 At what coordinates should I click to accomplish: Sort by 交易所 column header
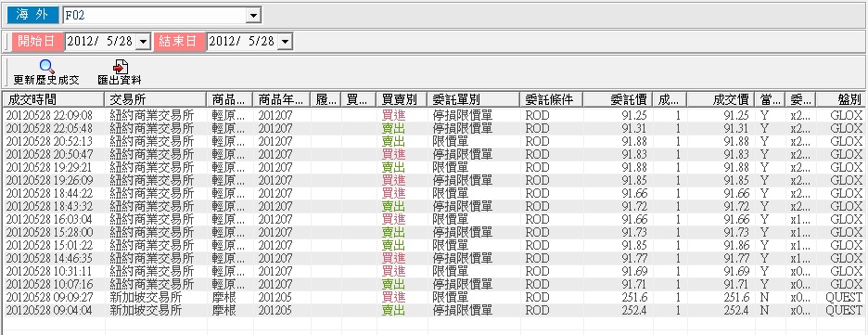coord(156,99)
